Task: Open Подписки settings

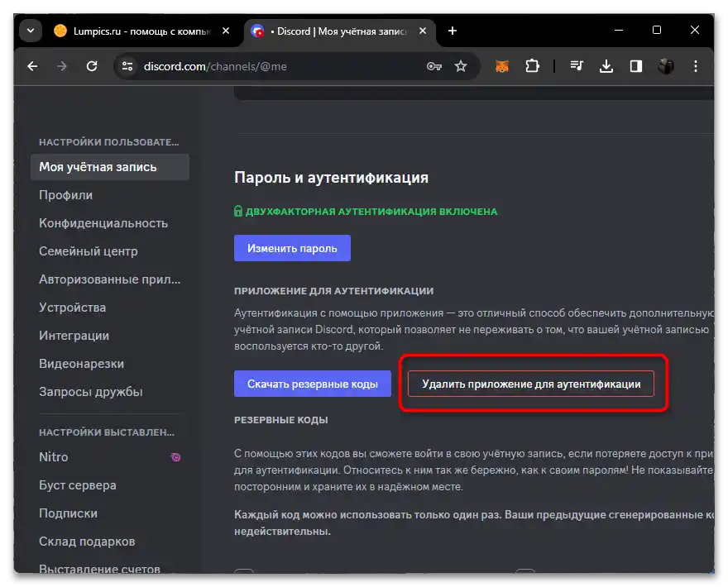Action: point(109,513)
